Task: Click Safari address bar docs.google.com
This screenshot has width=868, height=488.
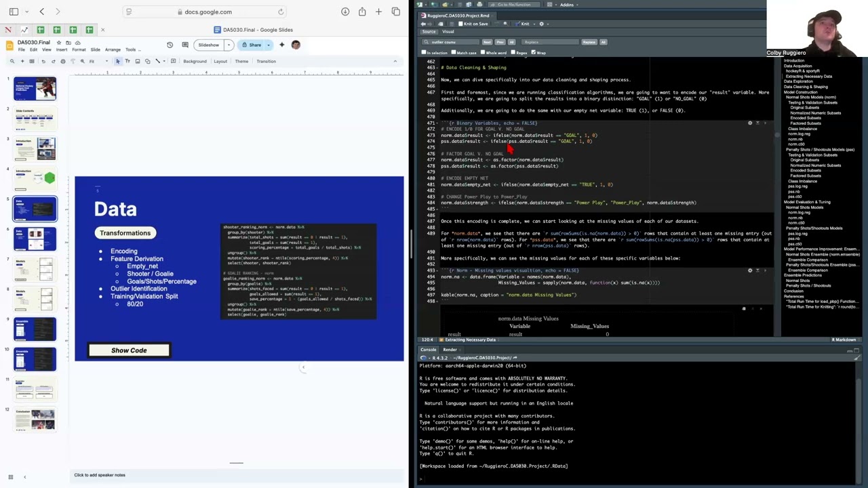Action: pos(203,12)
